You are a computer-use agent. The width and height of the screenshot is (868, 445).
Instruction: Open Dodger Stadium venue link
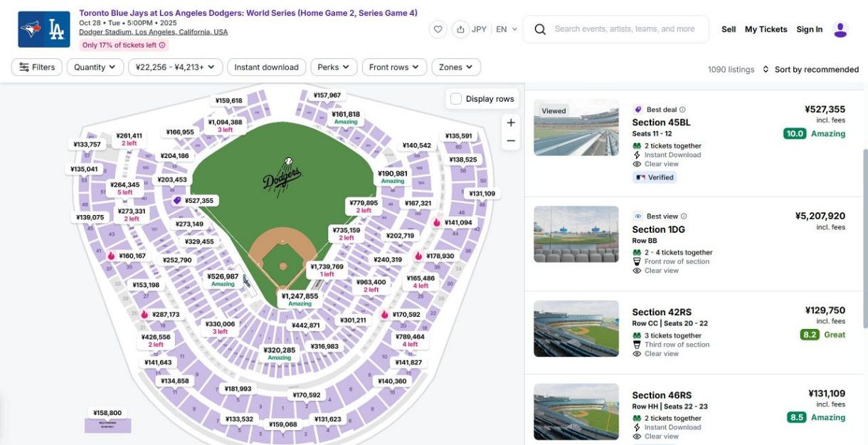coord(154,32)
